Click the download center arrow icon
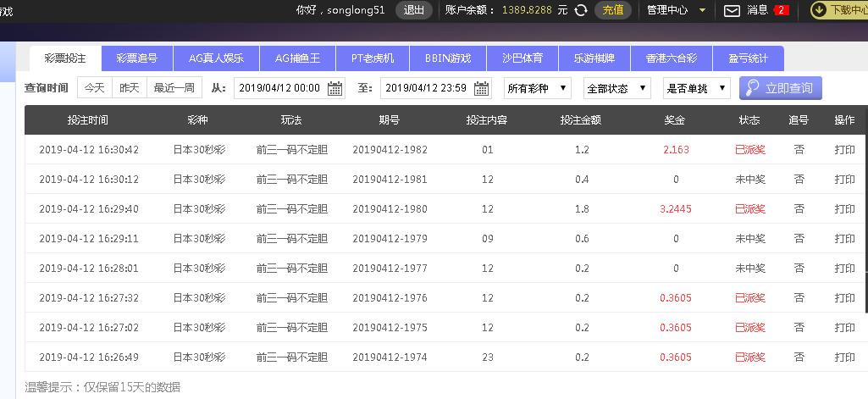This screenshot has width=868, height=399. 818,10
